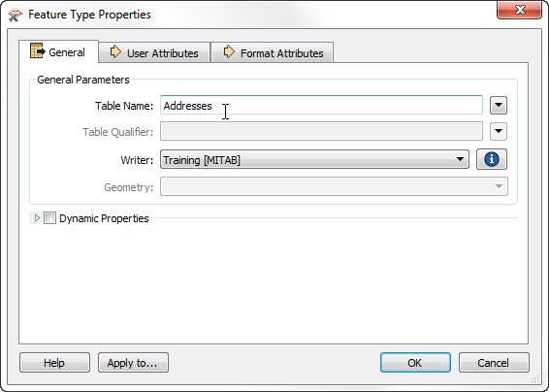Enable the Dynamic Properties checkbox
Viewport: 549px width, 392px height.
(49, 218)
